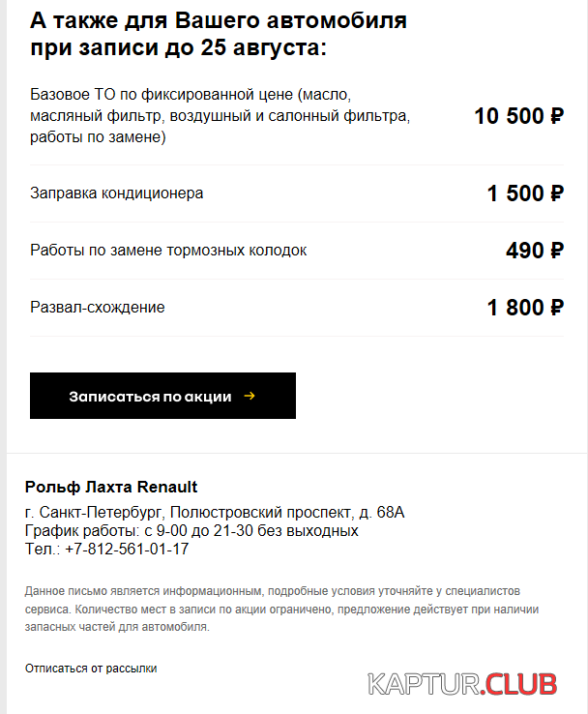Click the 1 500 ₽ price
This screenshot has height=714, width=588.
pyautogui.click(x=525, y=193)
